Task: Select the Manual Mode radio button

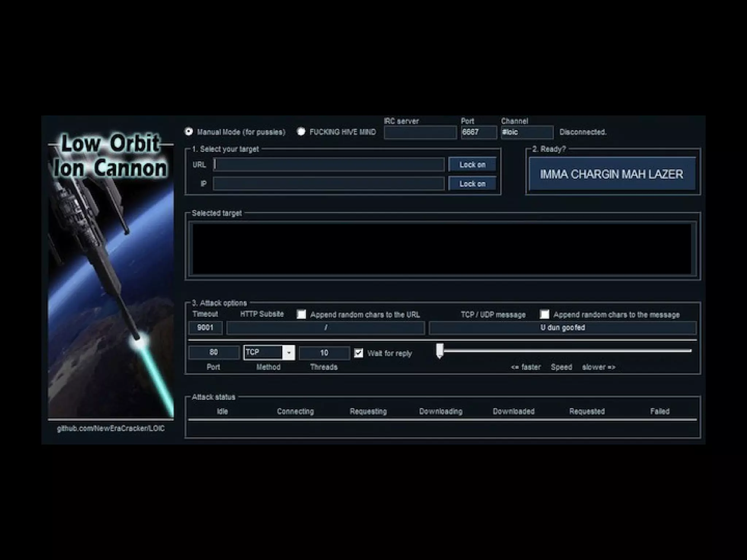Action: (189, 132)
